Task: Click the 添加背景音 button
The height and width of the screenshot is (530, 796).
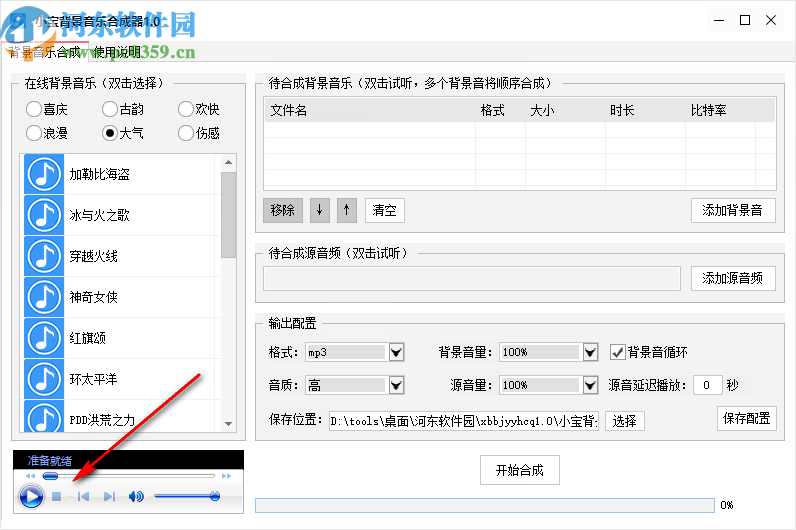Action: tap(733, 210)
